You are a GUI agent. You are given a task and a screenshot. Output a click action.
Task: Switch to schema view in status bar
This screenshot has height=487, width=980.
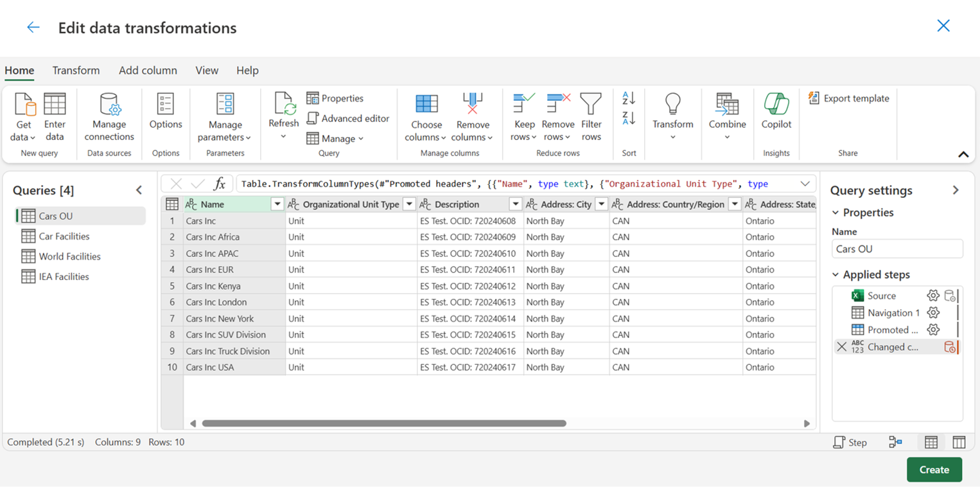point(959,442)
